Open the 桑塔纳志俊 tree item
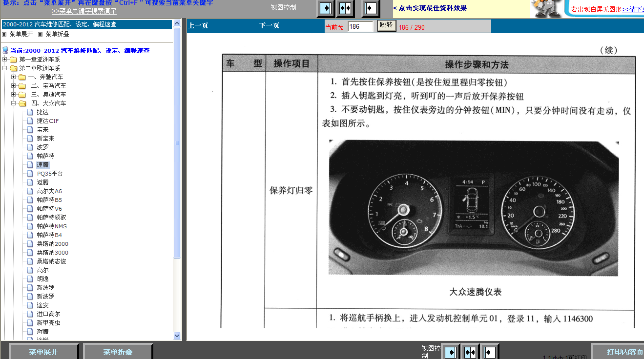 52,261
